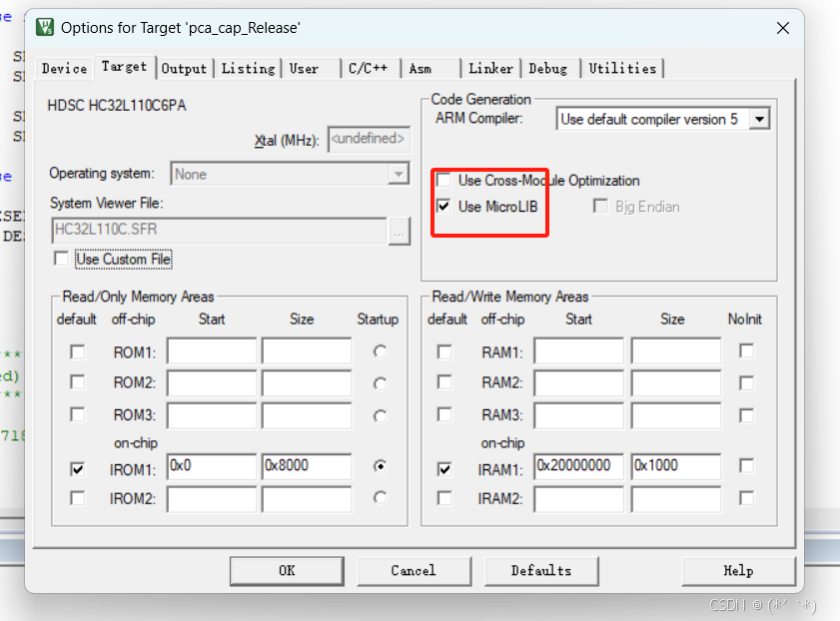Open the Output tab
This screenshot has width=840, height=621.
tap(184, 69)
